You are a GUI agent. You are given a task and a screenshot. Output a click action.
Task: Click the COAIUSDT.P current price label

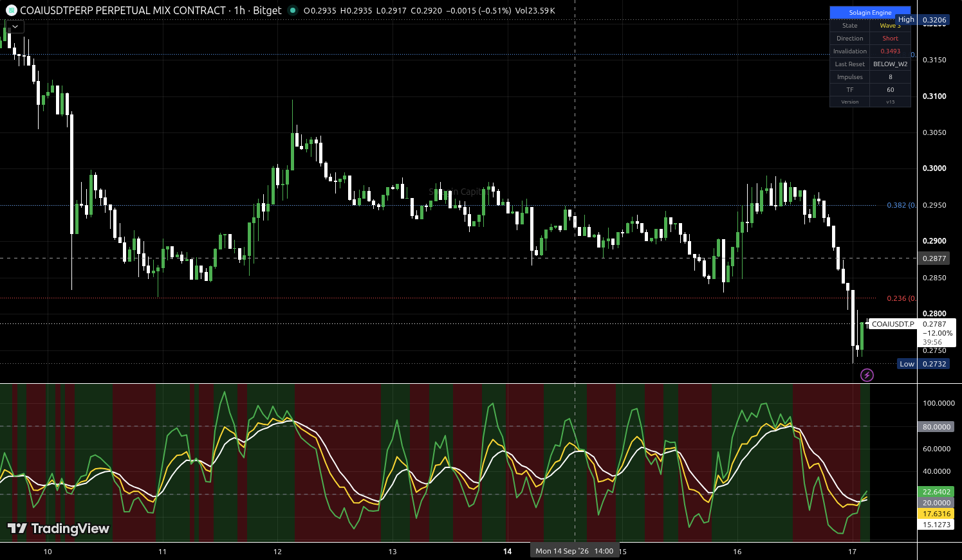(893, 324)
